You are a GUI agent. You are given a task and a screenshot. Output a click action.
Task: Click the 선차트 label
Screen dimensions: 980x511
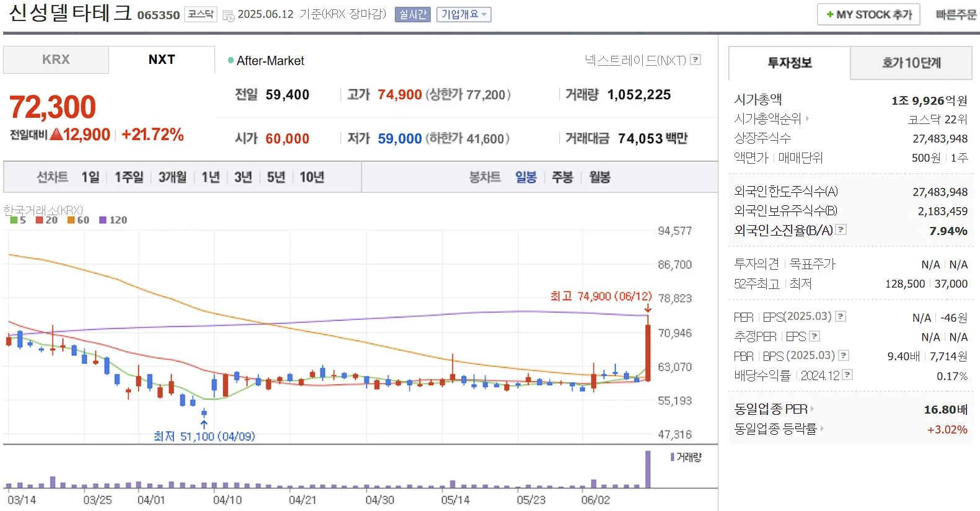(52, 177)
